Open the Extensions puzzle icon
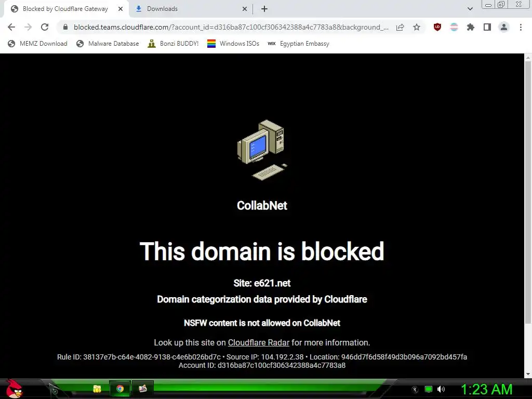Image resolution: width=532 pixels, height=399 pixels. [x=471, y=27]
